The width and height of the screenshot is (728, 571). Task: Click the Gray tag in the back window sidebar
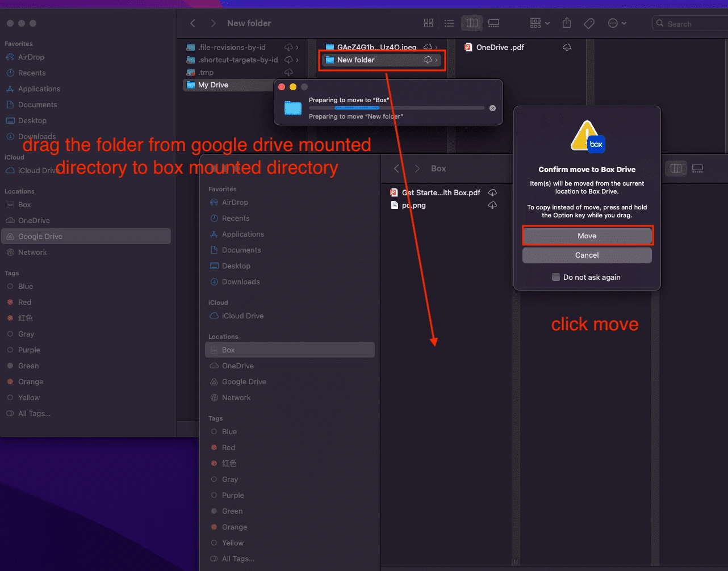pyautogui.click(x=26, y=334)
